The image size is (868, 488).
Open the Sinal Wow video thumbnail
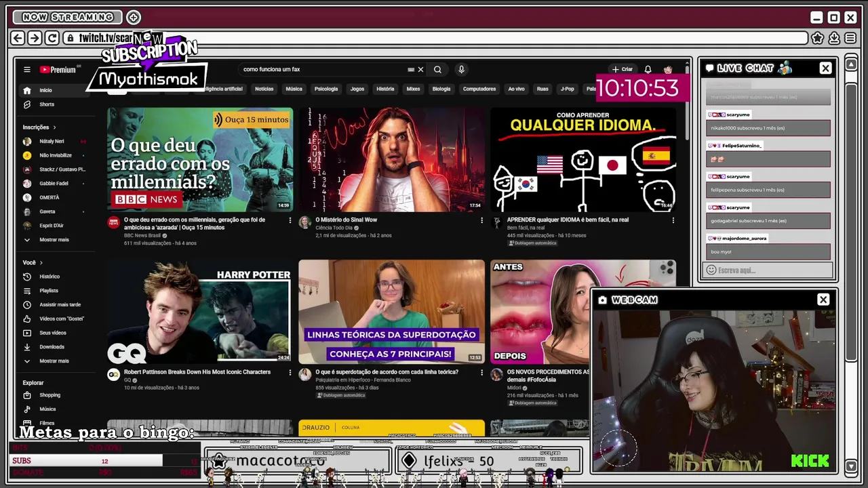tap(392, 160)
